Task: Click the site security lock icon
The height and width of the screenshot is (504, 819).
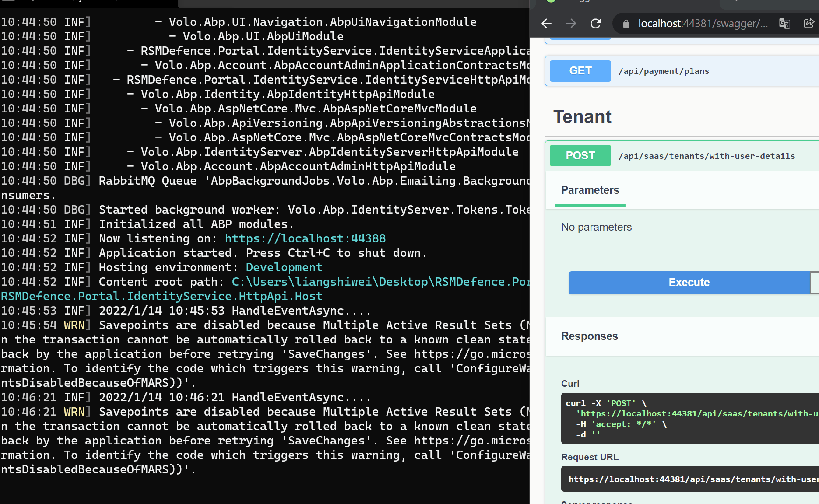Action: (626, 24)
